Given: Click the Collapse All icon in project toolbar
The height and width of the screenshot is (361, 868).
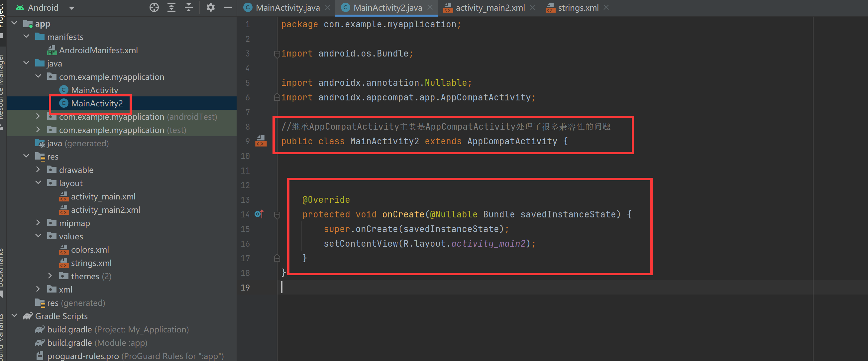Looking at the screenshot, I should [189, 7].
